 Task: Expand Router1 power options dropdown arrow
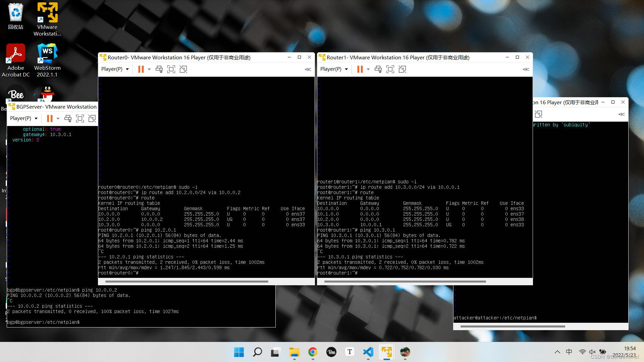pyautogui.click(x=368, y=69)
